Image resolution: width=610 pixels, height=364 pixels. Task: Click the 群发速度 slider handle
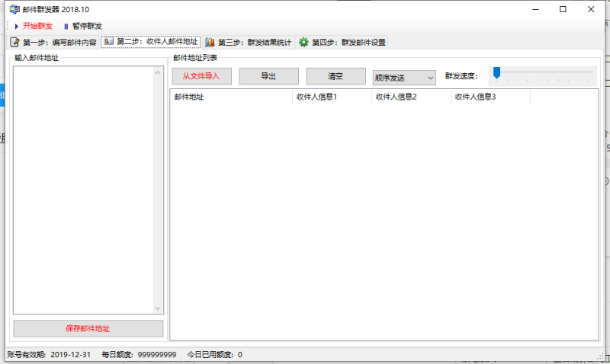[496, 73]
